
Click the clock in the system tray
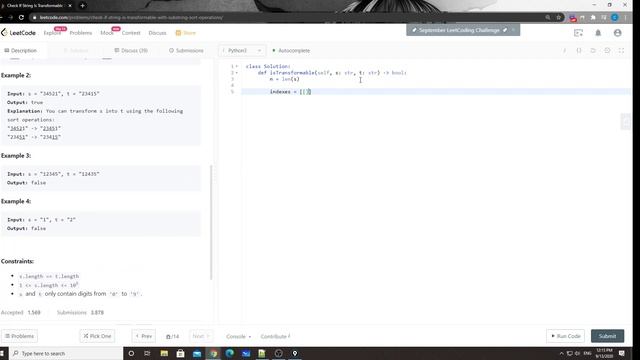pos(604,353)
